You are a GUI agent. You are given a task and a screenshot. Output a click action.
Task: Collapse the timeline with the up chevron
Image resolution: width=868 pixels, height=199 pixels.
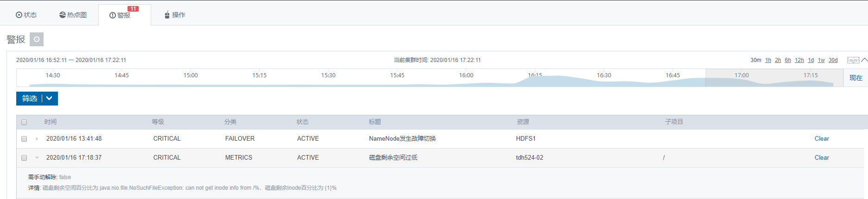pyautogui.click(x=864, y=60)
